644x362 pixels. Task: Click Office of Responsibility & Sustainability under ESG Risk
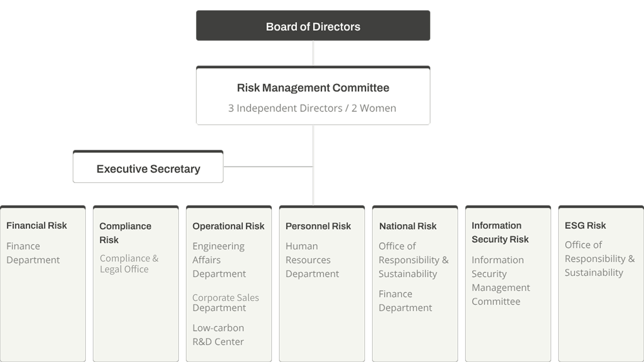(600, 259)
